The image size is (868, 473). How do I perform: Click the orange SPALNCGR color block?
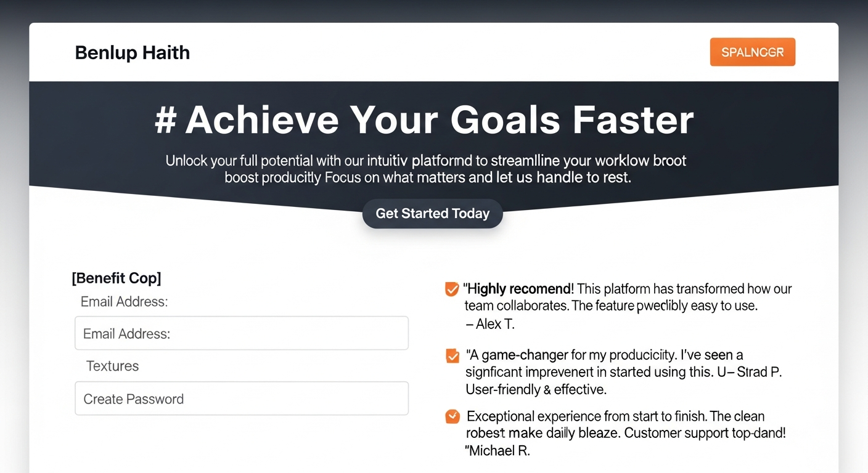coord(752,52)
